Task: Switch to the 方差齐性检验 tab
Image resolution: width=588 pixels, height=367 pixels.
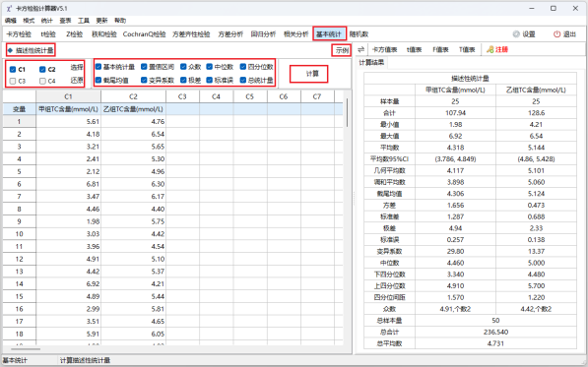Action: [x=191, y=34]
